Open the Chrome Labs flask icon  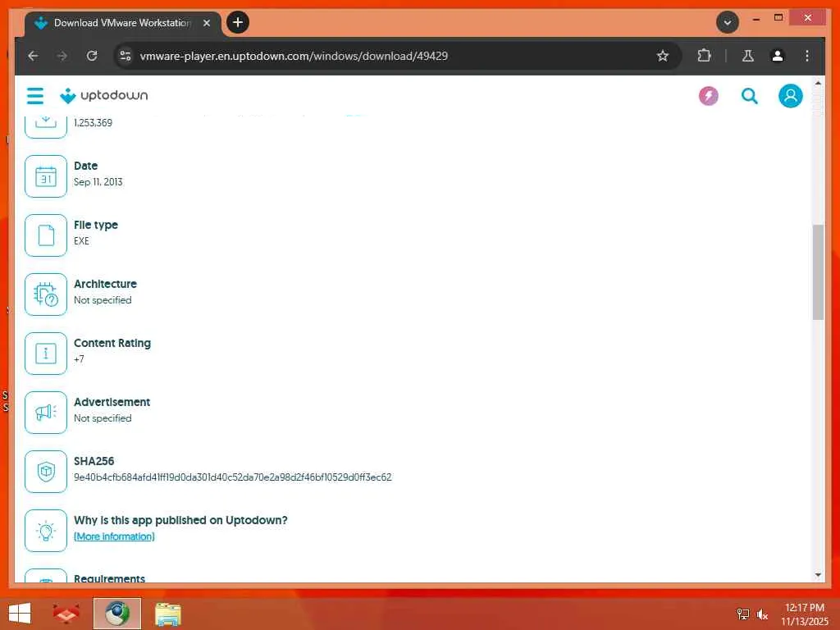click(748, 56)
